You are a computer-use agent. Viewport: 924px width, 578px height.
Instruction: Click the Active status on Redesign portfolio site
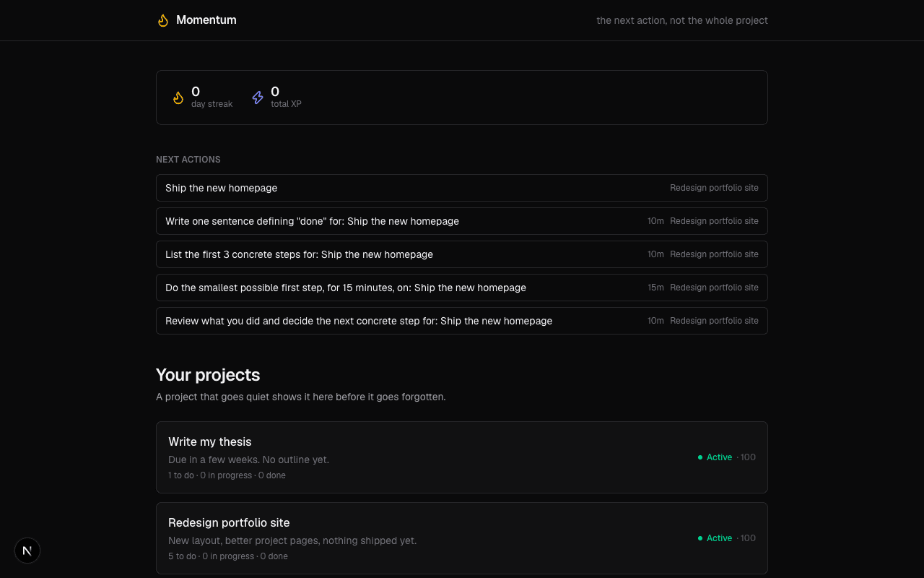(715, 538)
